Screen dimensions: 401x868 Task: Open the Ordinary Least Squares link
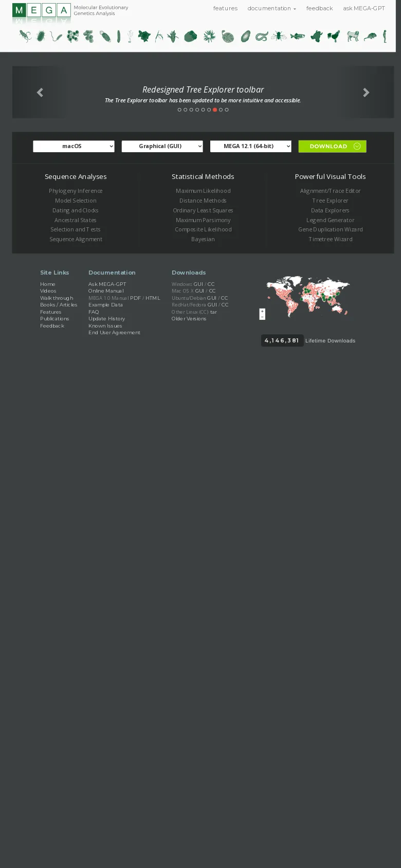tap(203, 210)
